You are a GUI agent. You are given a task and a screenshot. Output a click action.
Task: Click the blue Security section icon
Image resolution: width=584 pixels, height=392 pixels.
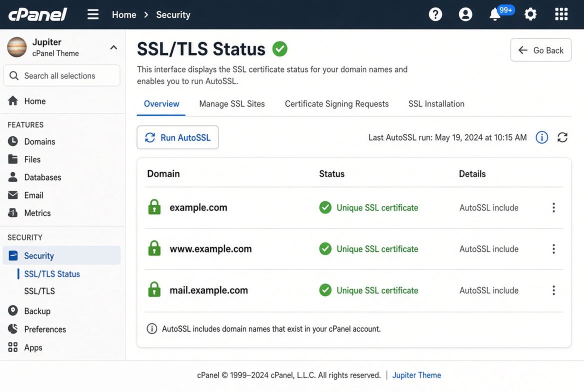(x=13, y=255)
